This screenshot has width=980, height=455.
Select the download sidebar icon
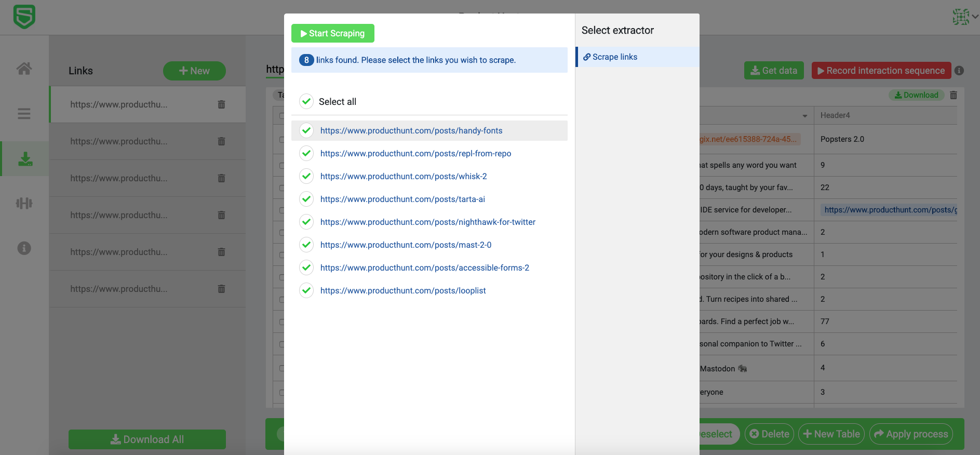coord(25,159)
